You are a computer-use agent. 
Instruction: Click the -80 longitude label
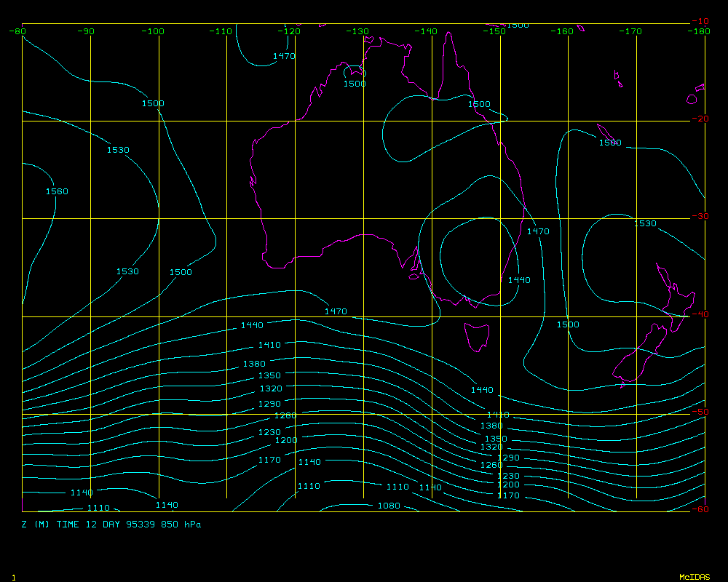tap(17, 31)
